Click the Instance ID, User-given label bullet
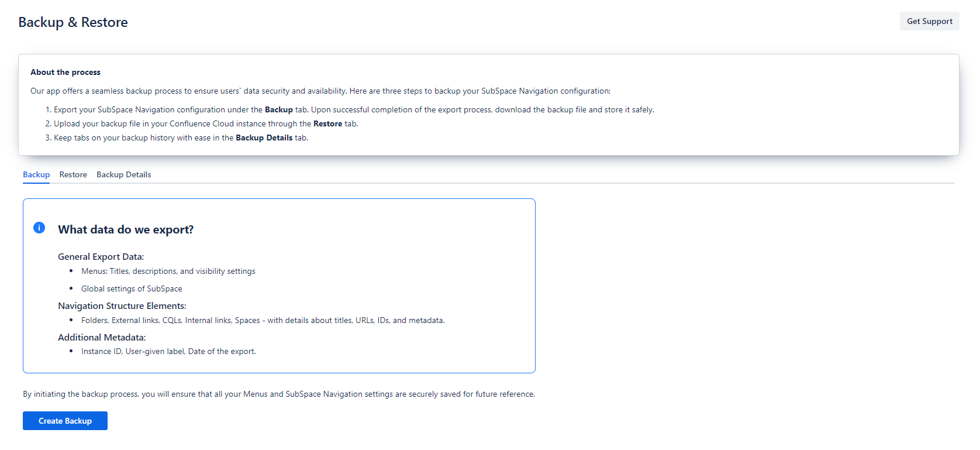980x450 pixels. 168,351
